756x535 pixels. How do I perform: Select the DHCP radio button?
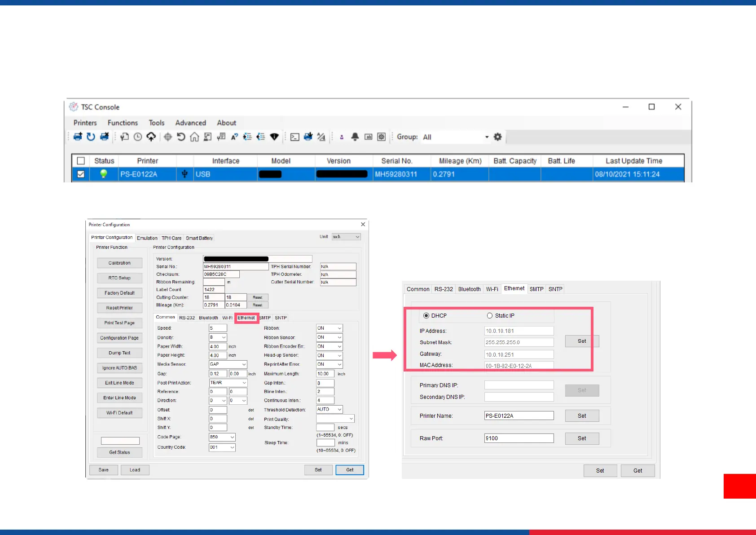pyautogui.click(x=426, y=316)
